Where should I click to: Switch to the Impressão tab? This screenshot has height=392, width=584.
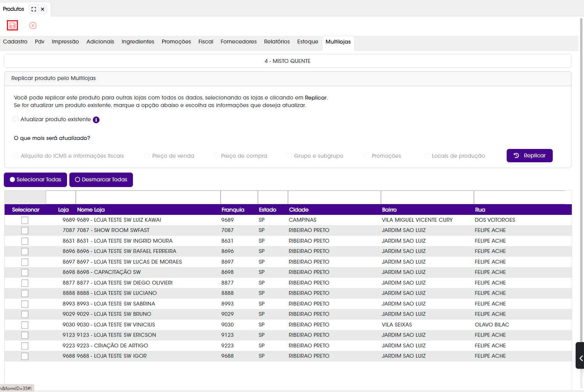pyautogui.click(x=66, y=42)
